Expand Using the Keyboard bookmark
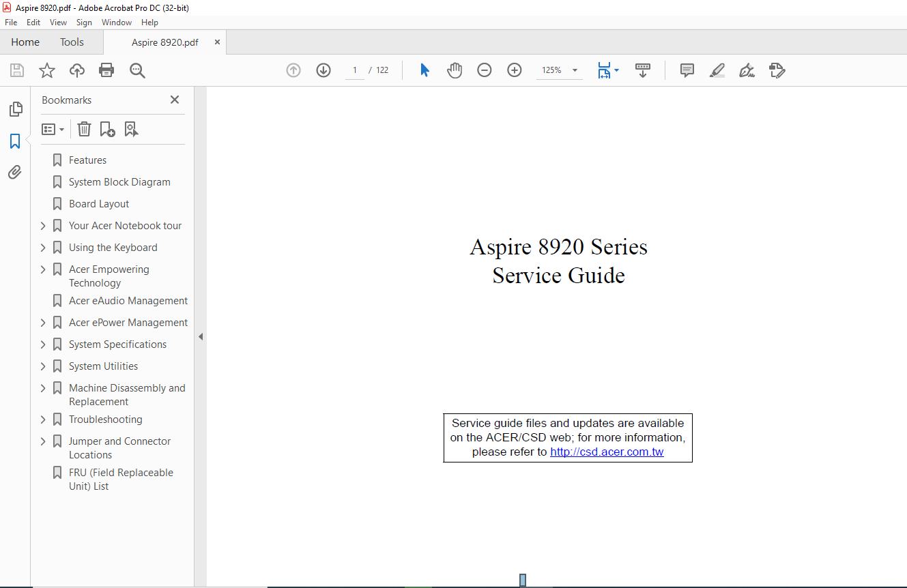 pyautogui.click(x=43, y=248)
